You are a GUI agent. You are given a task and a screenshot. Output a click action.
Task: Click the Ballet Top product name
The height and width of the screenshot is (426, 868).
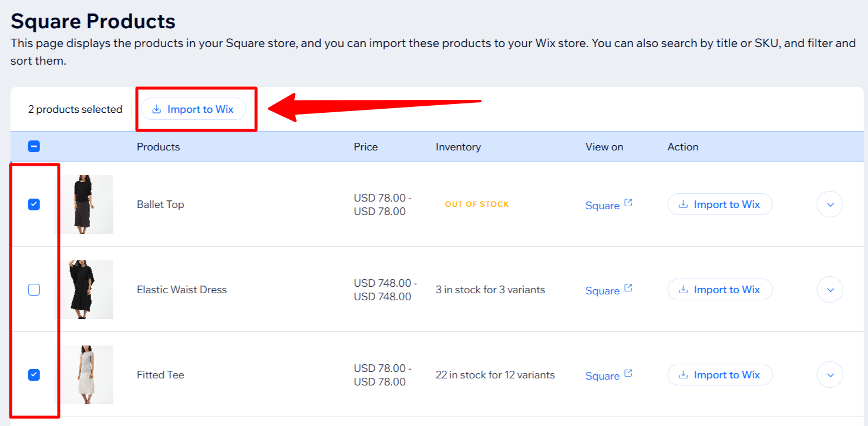[x=160, y=204]
